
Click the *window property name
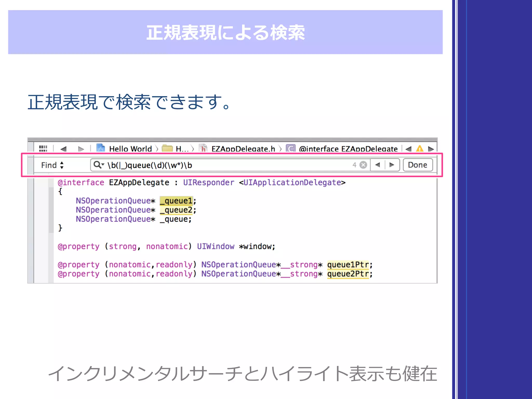coord(255,246)
